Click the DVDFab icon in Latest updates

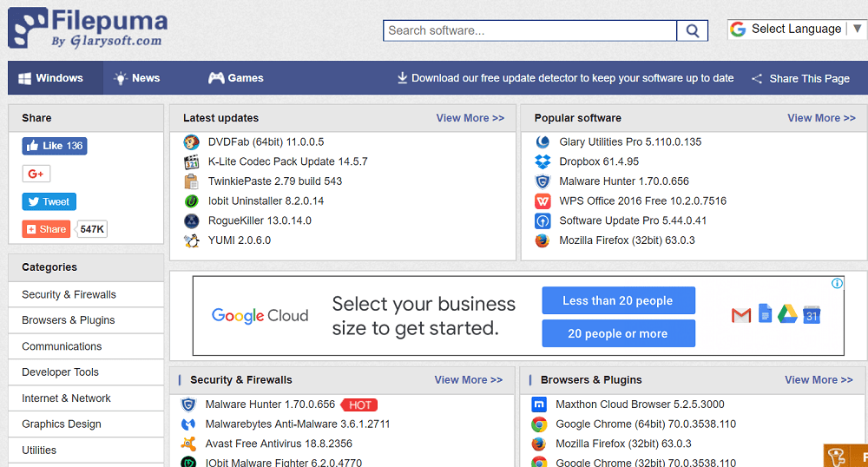tap(192, 142)
